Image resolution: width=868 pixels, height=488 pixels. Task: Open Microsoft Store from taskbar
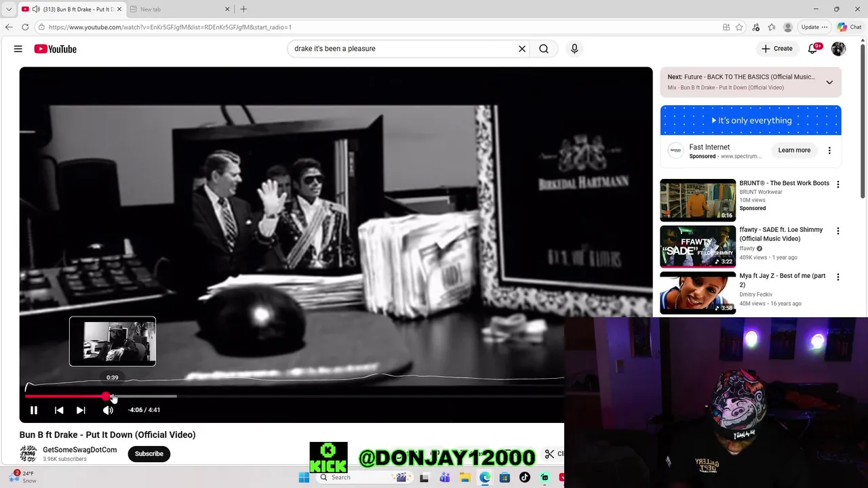505,477
